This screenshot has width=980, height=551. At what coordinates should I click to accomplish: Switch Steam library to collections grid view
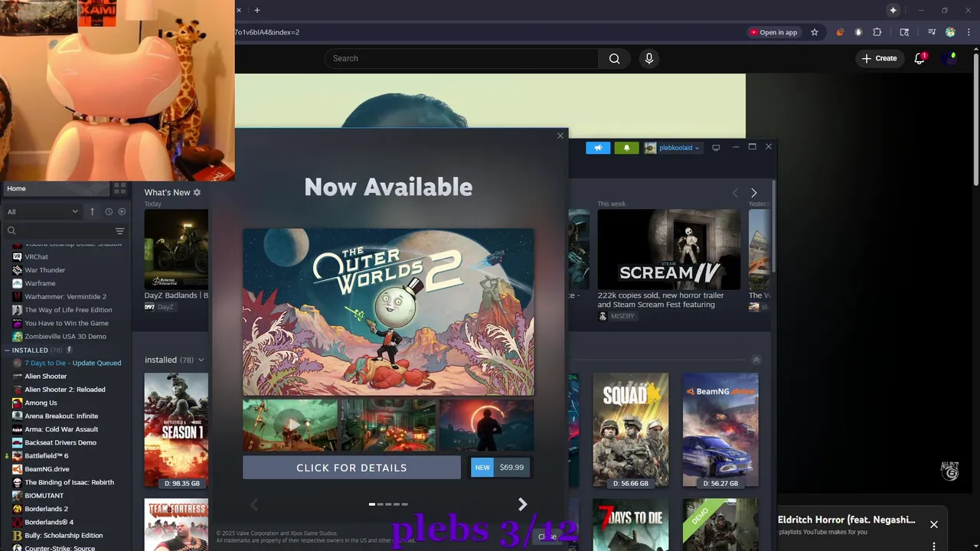pyautogui.click(x=119, y=188)
